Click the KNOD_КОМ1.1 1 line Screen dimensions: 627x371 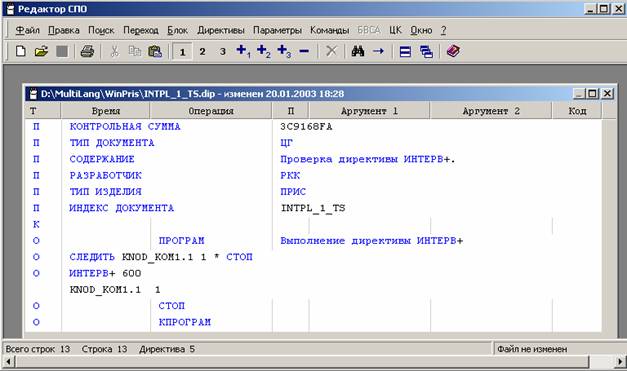coord(115,290)
